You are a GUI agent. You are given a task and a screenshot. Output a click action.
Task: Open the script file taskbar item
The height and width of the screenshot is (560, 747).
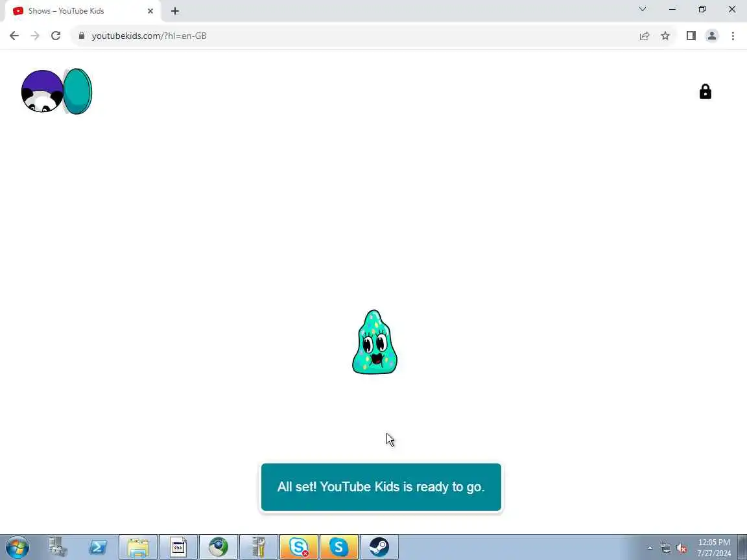[x=178, y=547]
